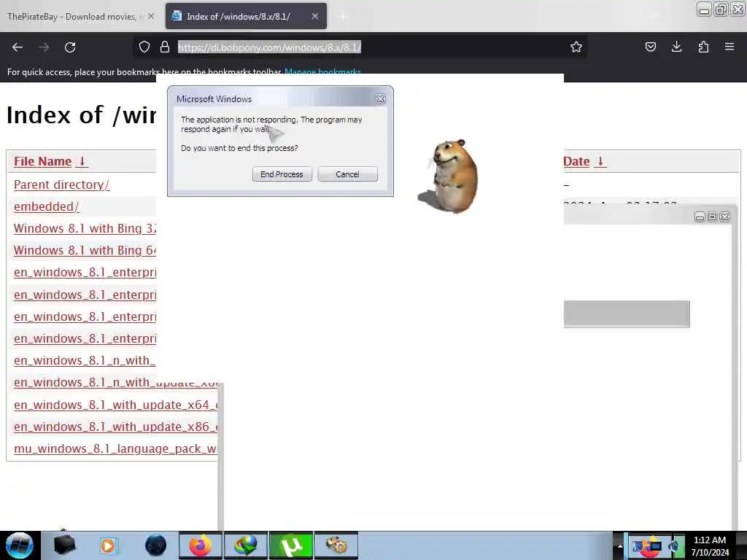The height and width of the screenshot is (560, 747).
Task: Open the Windows Start orb
Action: click(20, 545)
